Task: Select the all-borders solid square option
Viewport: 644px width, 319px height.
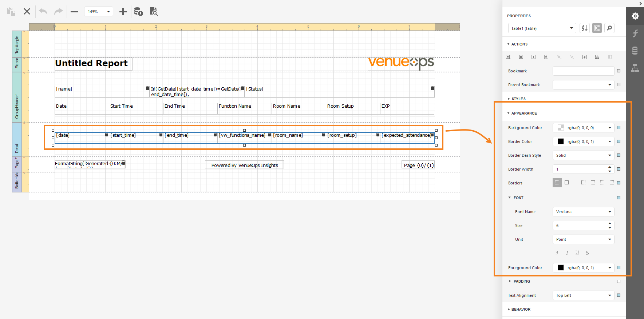Action: 567,183
